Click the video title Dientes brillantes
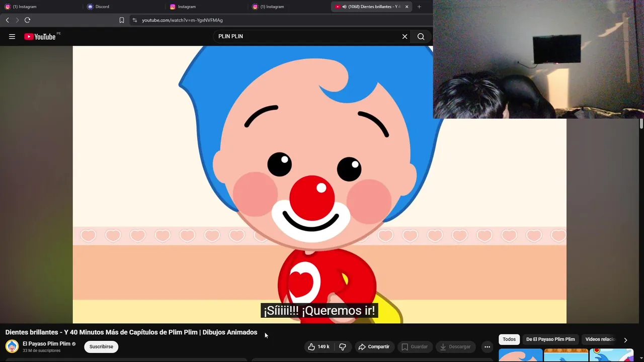This screenshot has height=362, width=644. (x=131, y=332)
